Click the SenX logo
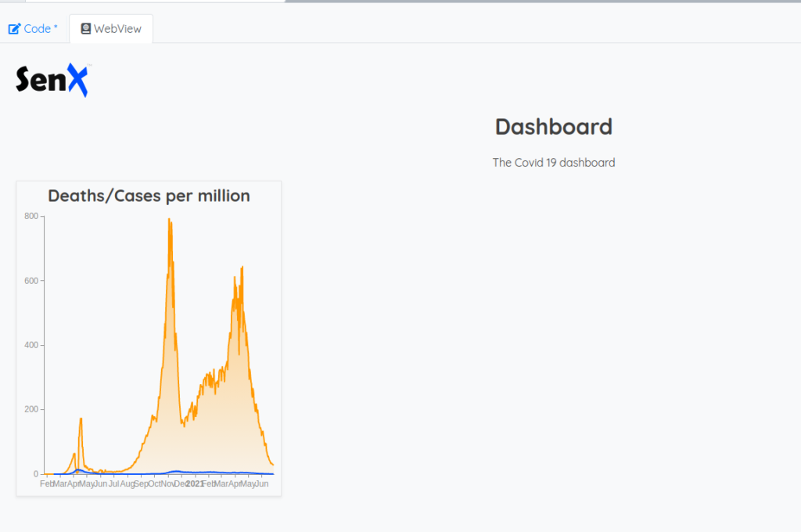The width and height of the screenshot is (801, 532). pyautogui.click(x=52, y=80)
